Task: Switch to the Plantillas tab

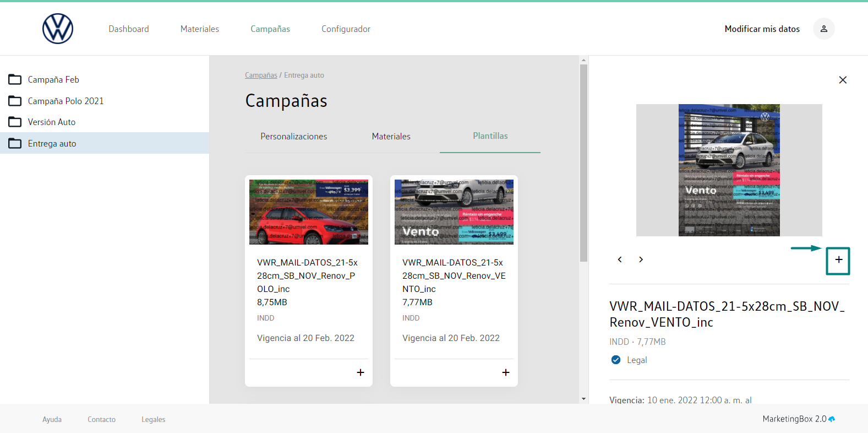Action: 490,136
